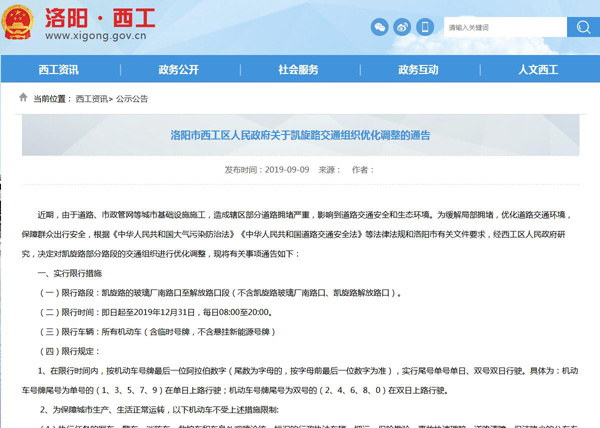Click the 洛阳·西工 site title
Viewport: 600px width, 428px height.
pos(100,18)
